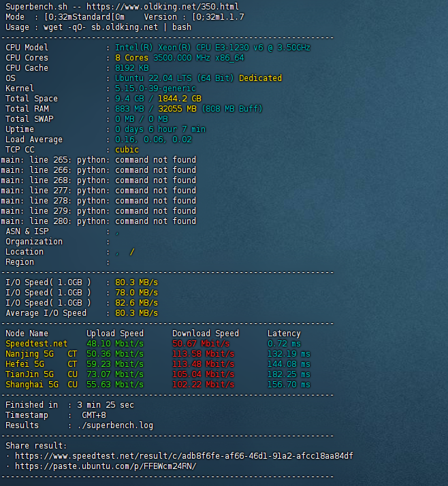
Task: Click Shanghai 5G latency 156.70 ms
Action: pyautogui.click(x=289, y=385)
